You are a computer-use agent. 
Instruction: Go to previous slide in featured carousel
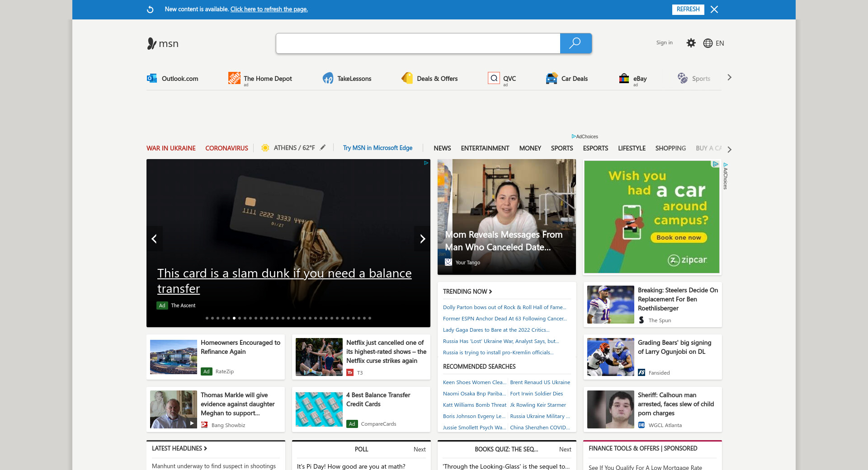click(x=154, y=239)
